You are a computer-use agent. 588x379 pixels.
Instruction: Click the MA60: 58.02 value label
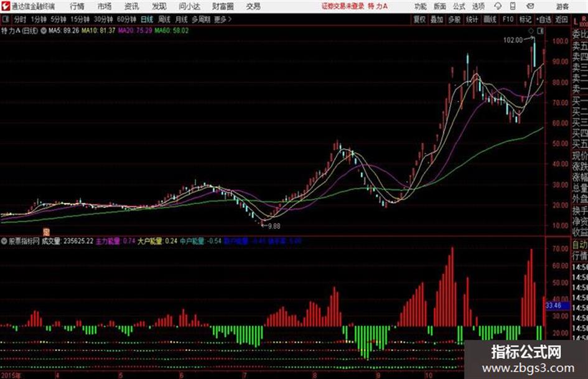(171, 30)
